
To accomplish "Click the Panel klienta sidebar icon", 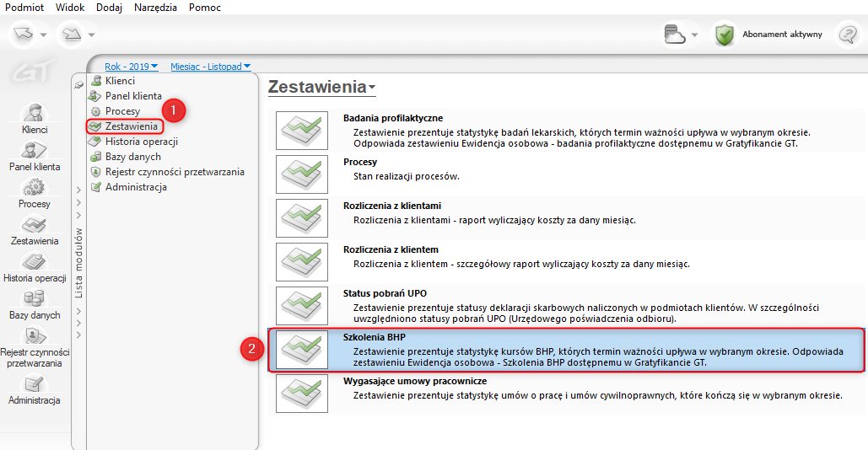I will (x=35, y=150).
